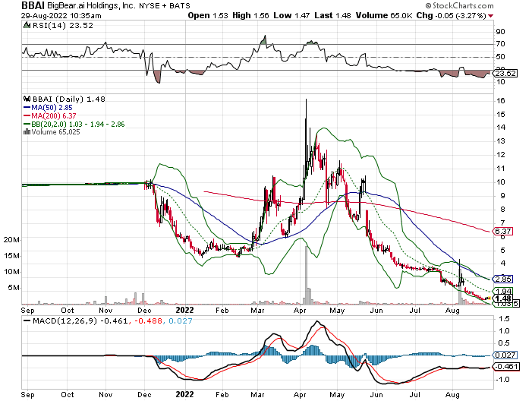Click the 23.52 RSI value tag
The width and height of the screenshot is (532, 401).
(x=505, y=74)
